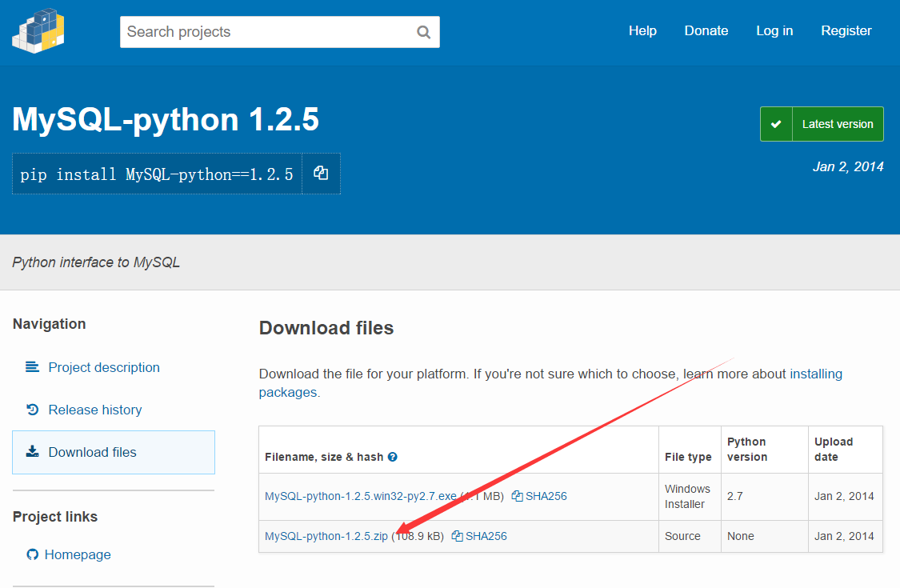Go to Register
Viewport: 900px width, 588px height.
846,31
